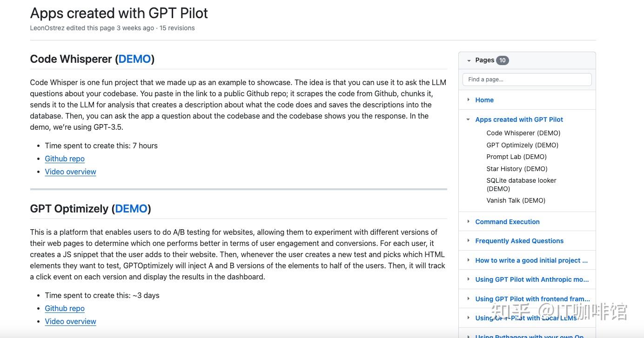Jump to Star History (DEMO) section
Screen dimensions: 644x338
[517, 169]
